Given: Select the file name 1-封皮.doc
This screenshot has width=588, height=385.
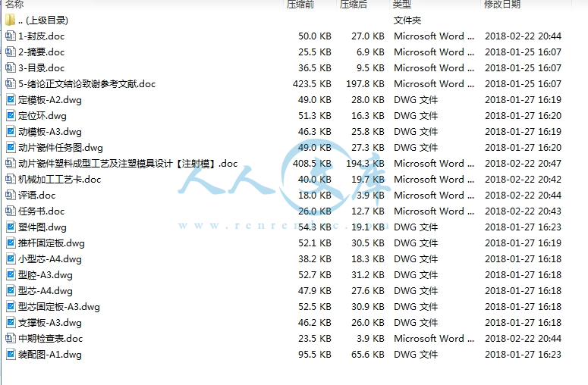Looking at the screenshot, I should [x=41, y=36].
